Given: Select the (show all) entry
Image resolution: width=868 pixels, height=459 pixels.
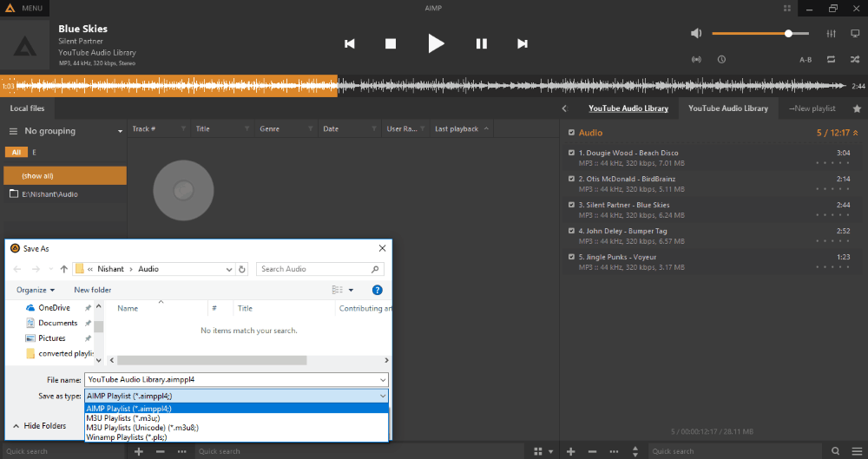Looking at the screenshot, I should pos(65,175).
